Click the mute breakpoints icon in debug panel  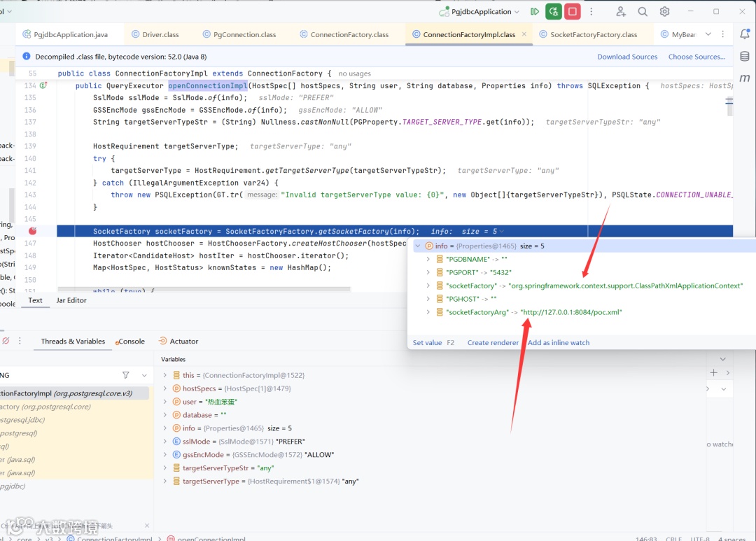pyautogui.click(x=6, y=341)
